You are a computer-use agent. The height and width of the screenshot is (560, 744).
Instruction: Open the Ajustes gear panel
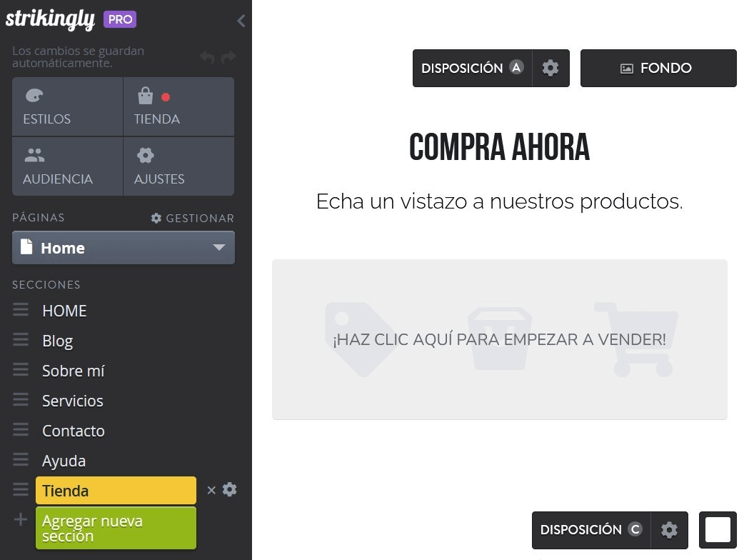pyautogui.click(x=179, y=166)
